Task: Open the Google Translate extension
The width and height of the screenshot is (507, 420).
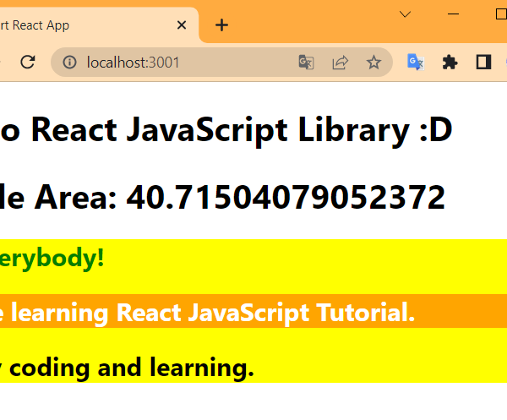Action: point(415,63)
